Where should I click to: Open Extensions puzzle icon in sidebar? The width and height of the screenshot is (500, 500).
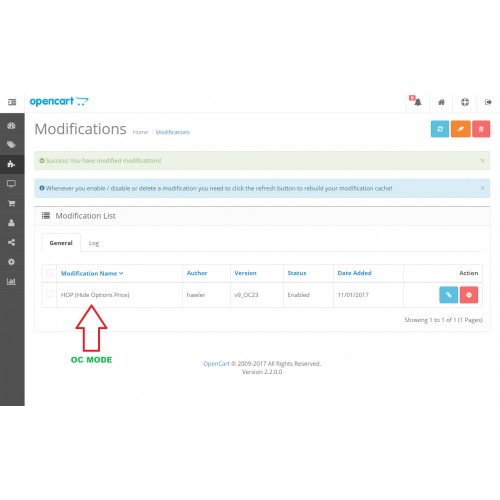(11, 164)
